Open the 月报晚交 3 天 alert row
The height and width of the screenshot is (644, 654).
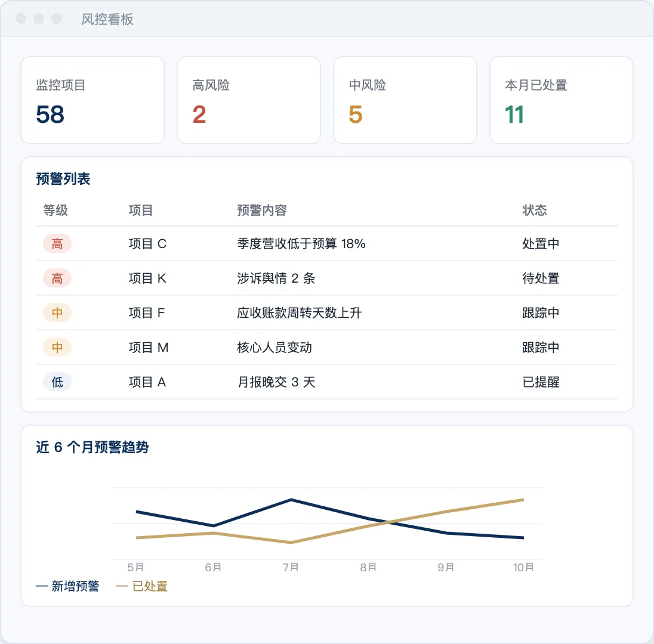[327, 382]
